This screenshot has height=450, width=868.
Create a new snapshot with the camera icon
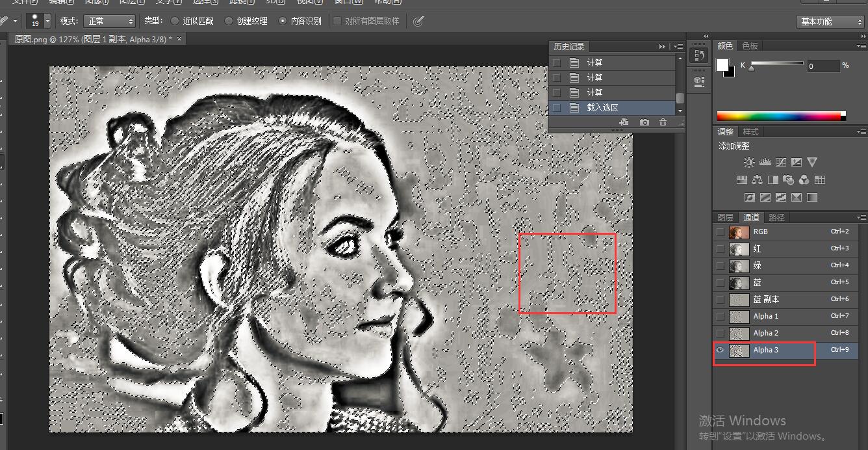644,122
